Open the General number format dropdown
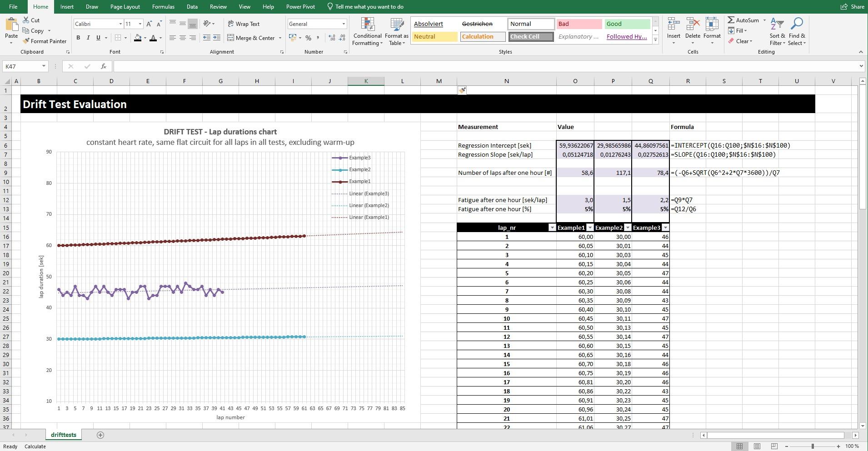The height and width of the screenshot is (451, 868). [x=344, y=24]
